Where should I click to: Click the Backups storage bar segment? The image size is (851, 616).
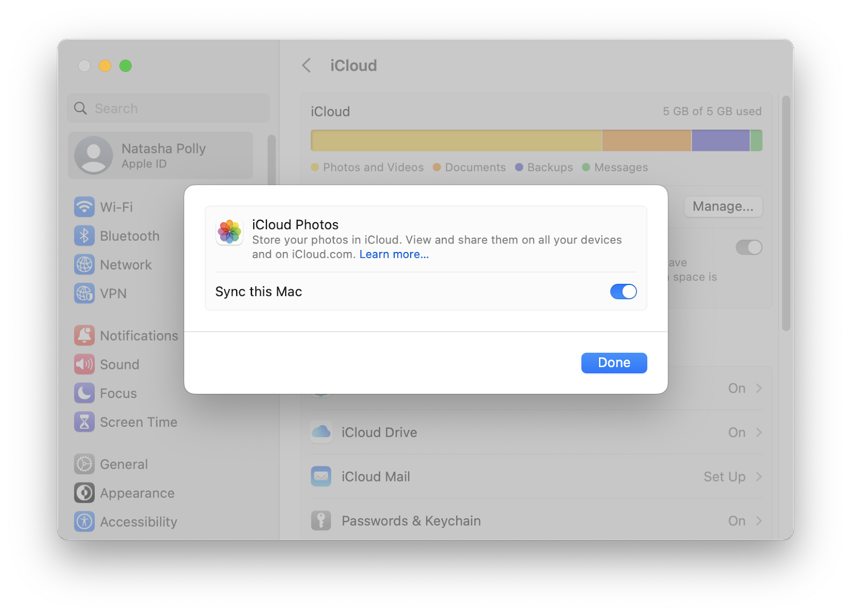[x=721, y=140]
